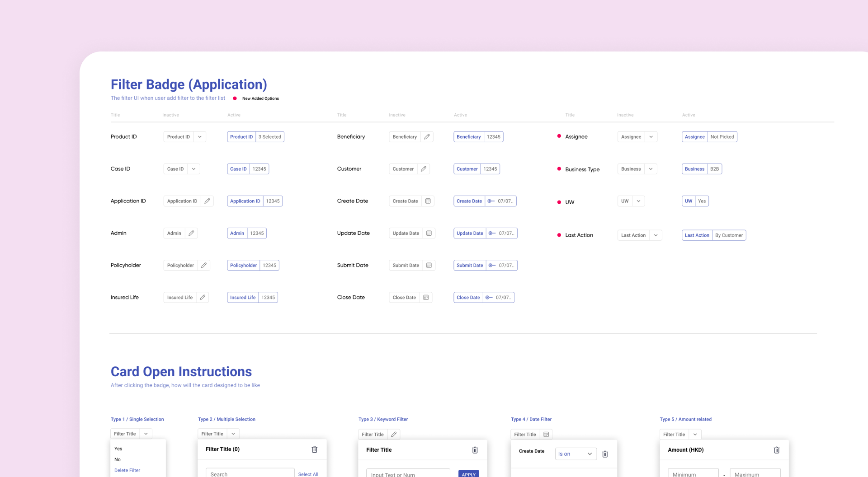Click the active Last Action badge label

tap(697, 235)
